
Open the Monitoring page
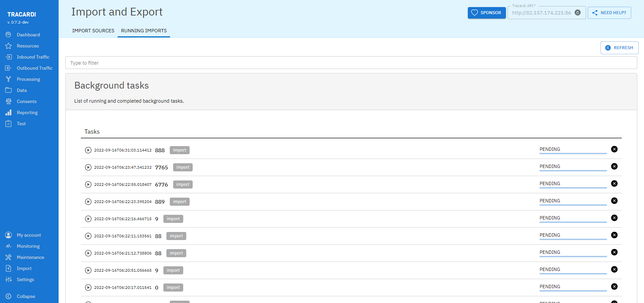pyautogui.click(x=28, y=246)
